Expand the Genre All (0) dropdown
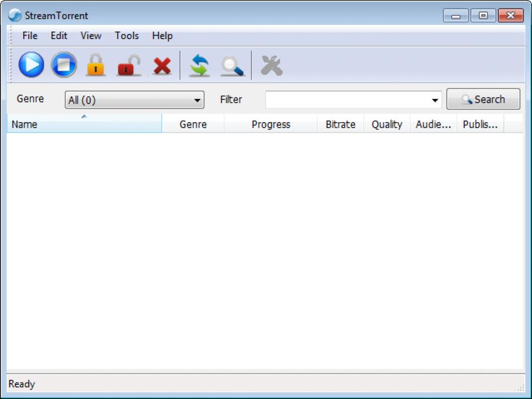Viewport: 532px width, 399px height. pyautogui.click(x=135, y=100)
